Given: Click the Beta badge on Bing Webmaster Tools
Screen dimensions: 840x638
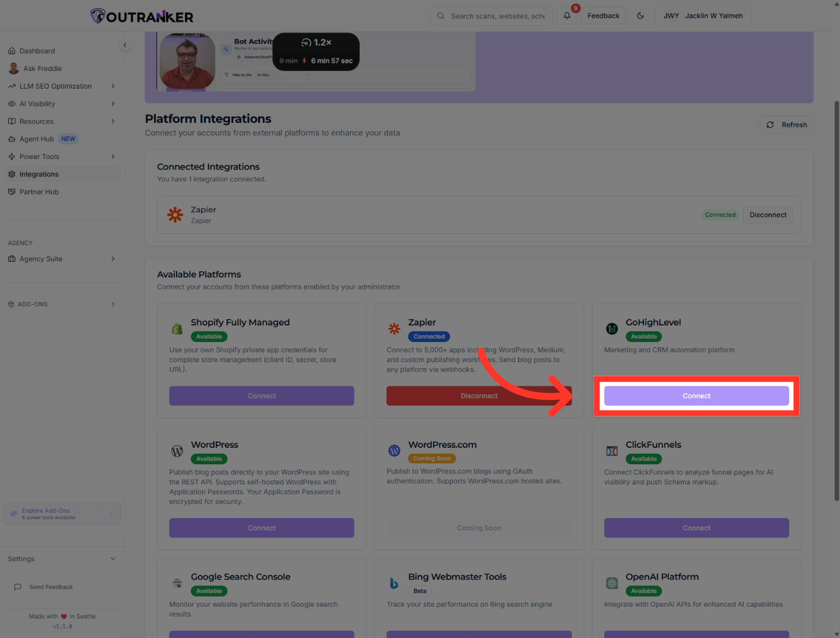Looking at the screenshot, I should (420, 591).
